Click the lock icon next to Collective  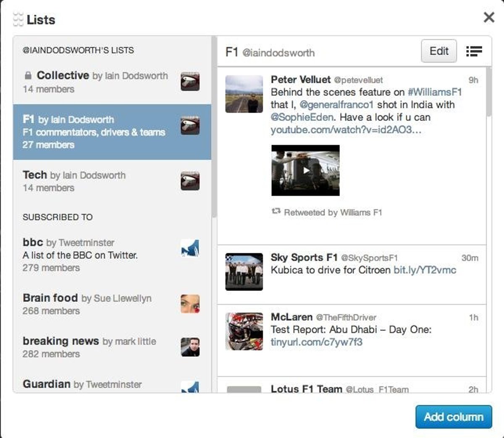pos(28,76)
